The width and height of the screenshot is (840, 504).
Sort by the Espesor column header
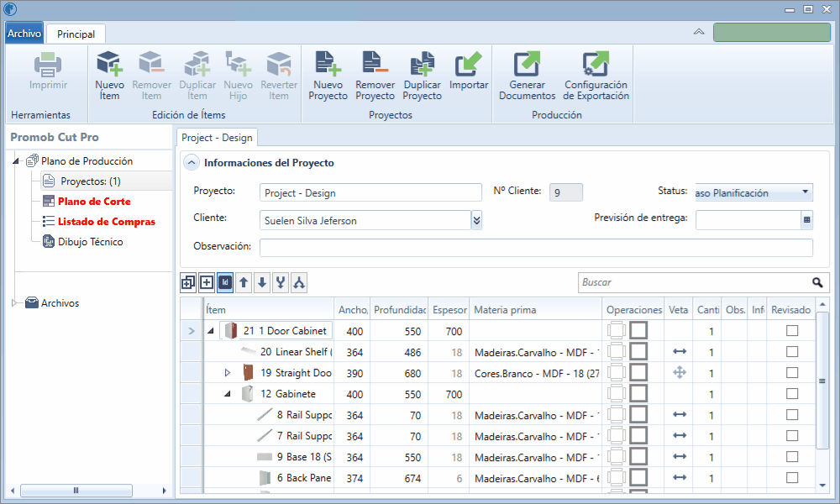(x=449, y=310)
